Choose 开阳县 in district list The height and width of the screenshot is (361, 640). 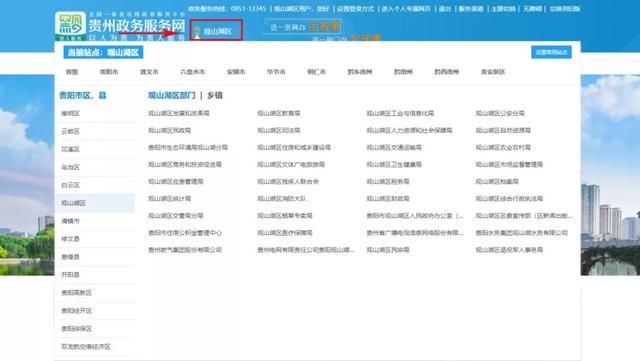point(70,275)
